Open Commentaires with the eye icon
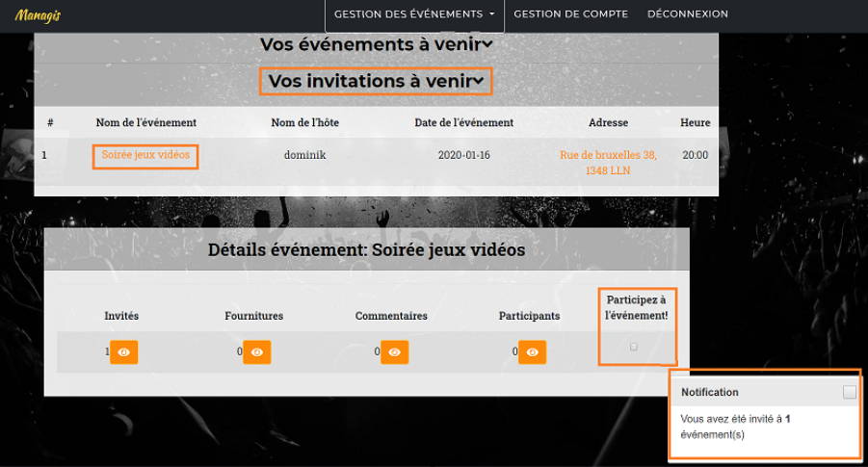Image resolution: width=868 pixels, height=467 pixels. 394,352
